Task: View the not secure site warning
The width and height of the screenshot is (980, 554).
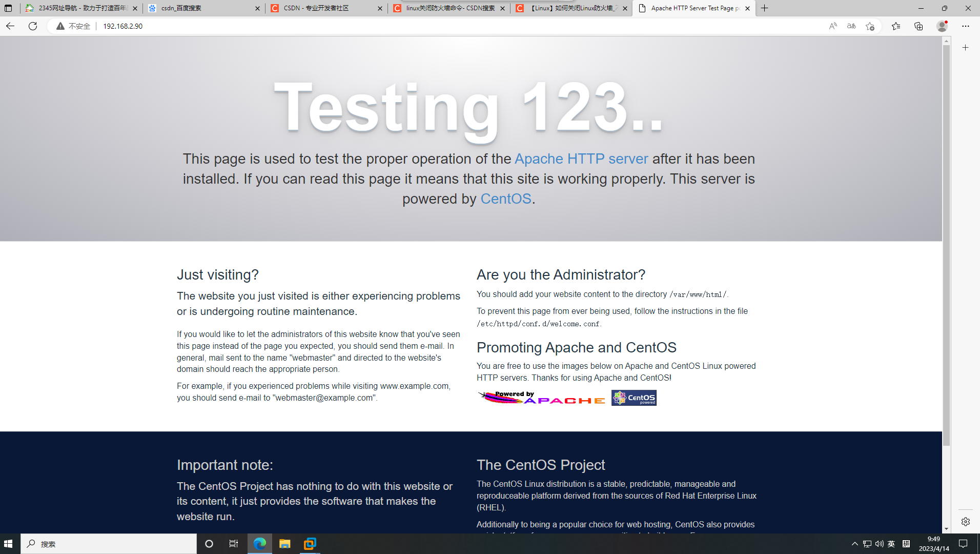Action: pos(73,26)
